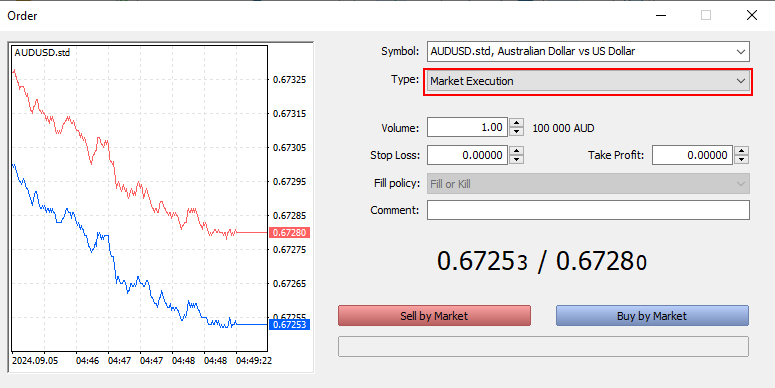Click the Buy by Market button
The width and height of the screenshot is (775, 388).
[652, 316]
